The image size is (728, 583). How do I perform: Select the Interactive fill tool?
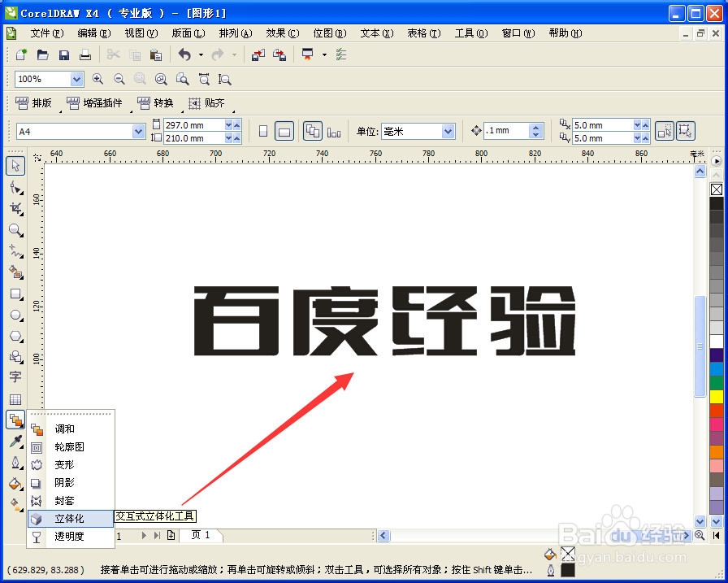[x=15, y=504]
